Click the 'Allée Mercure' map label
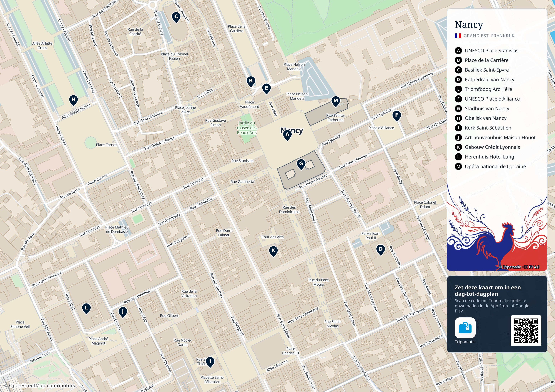The image size is (555, 392). [277, 366]
